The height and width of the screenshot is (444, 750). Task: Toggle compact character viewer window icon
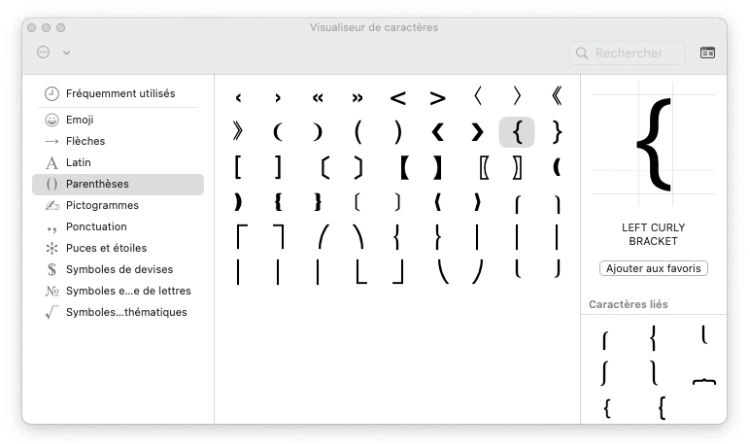[707, 53]
